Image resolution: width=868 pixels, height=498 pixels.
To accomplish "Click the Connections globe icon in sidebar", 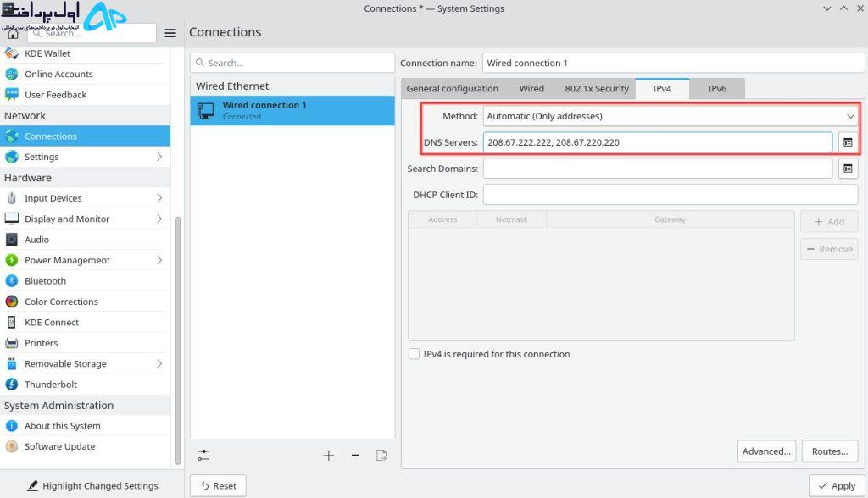I will pyautogui.click(x=11, y=136).
